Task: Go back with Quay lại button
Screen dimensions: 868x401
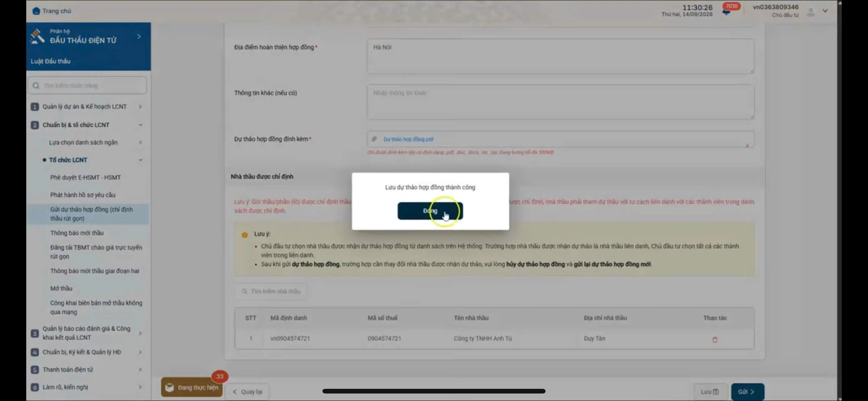Action: [x=247, y=392]
